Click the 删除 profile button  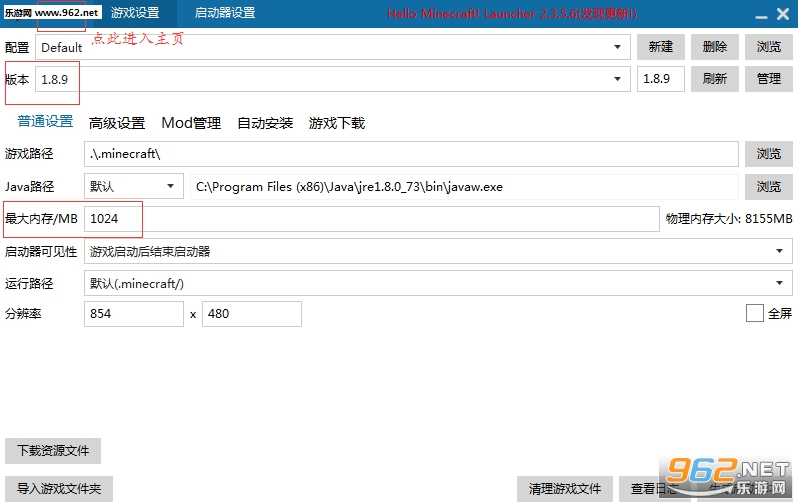(x=714, y=47)
